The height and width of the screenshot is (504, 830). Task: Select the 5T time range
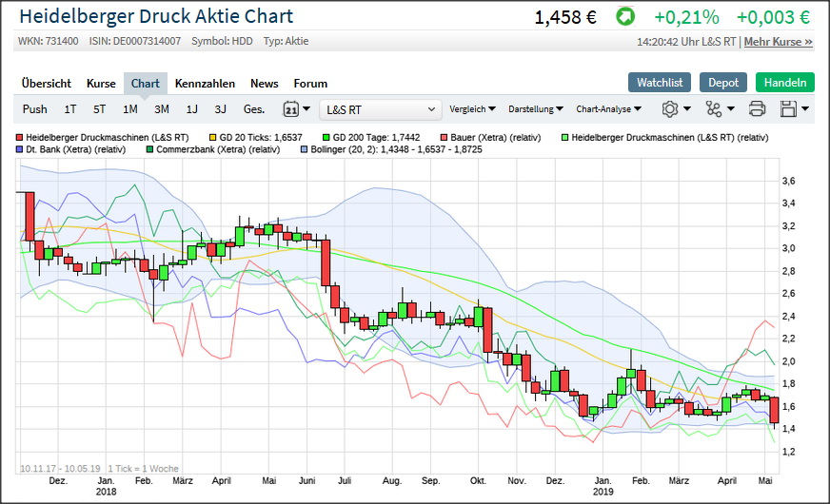(x=100, y=109)
